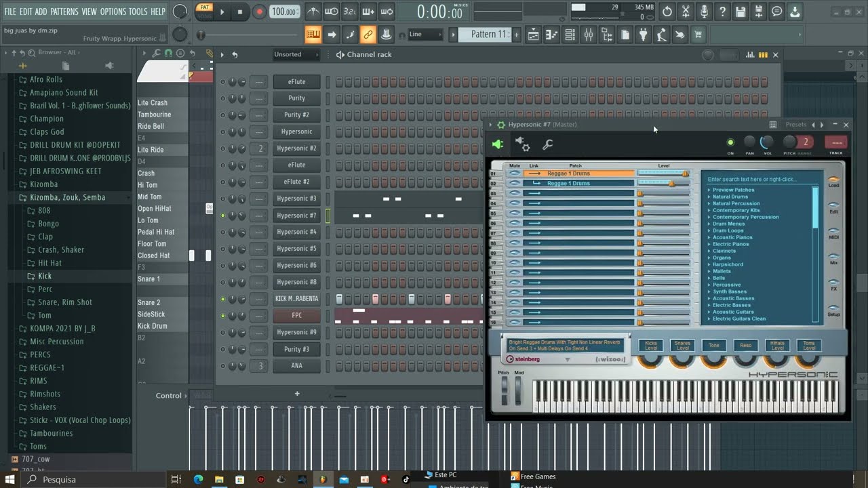Click the microphone recording icon
The width and height of the screenshot is (868, 488).
click(704, 12)
